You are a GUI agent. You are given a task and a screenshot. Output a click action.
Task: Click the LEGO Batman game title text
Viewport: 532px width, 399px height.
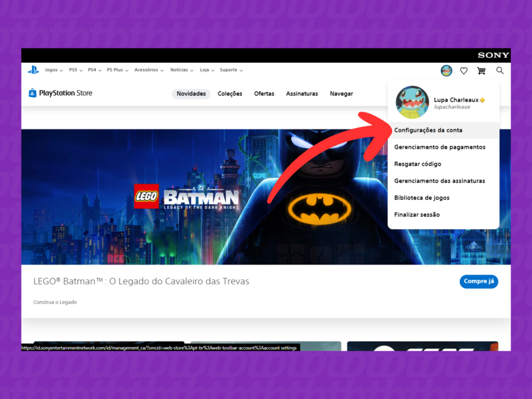point(141,281)
